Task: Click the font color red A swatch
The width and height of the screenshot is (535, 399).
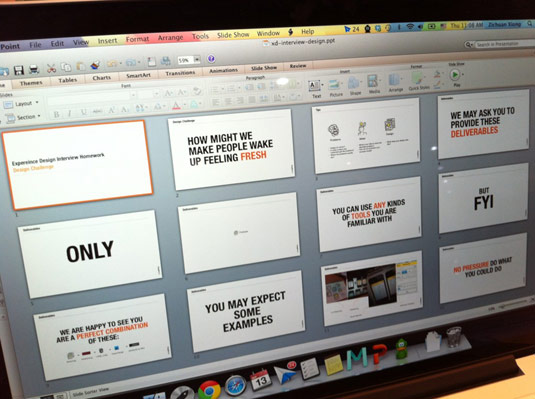Action: [176, 105]
